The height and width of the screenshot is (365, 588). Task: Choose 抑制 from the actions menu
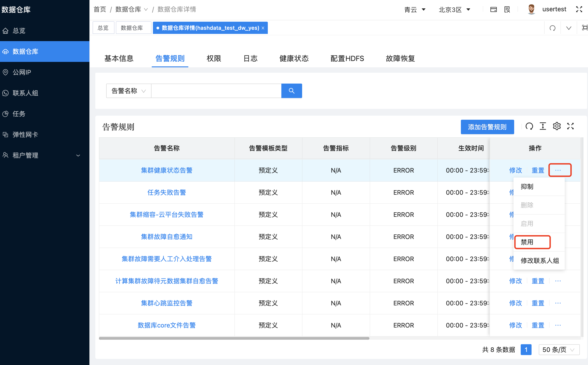pos(527,186)
